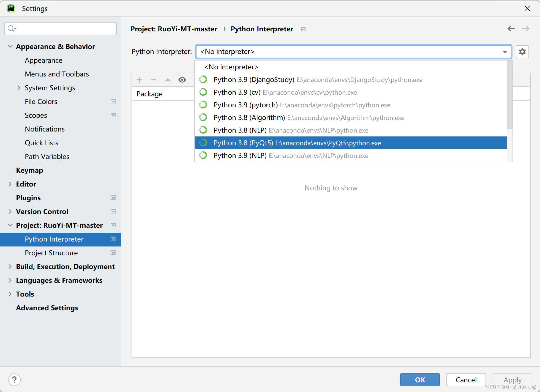Viewport: 540px width, 392px height.
Task: Open Plugins settings
Action: coord(28,198)
